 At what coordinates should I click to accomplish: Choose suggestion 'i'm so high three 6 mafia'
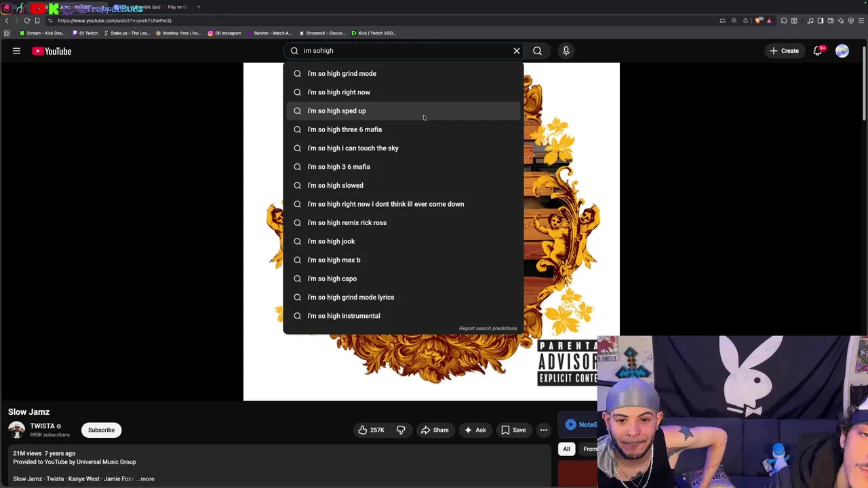tap(403, 129)
